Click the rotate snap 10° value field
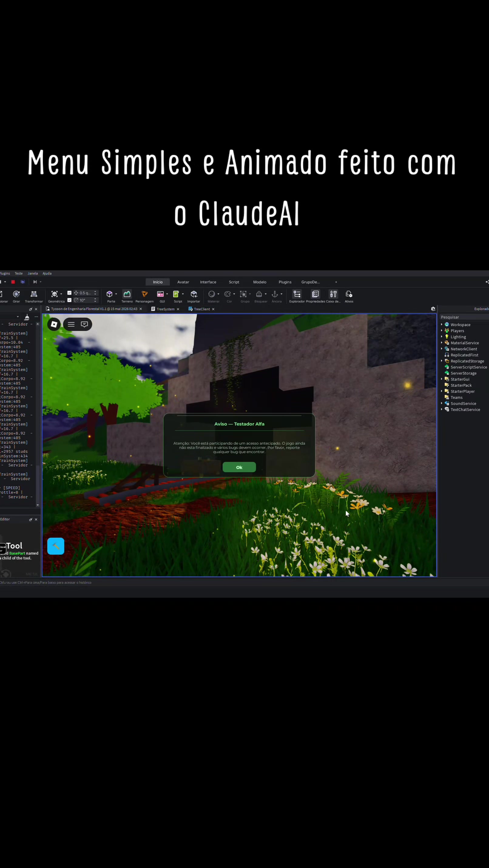Viewport: 489px width, 868px height. tap(85, 300)
